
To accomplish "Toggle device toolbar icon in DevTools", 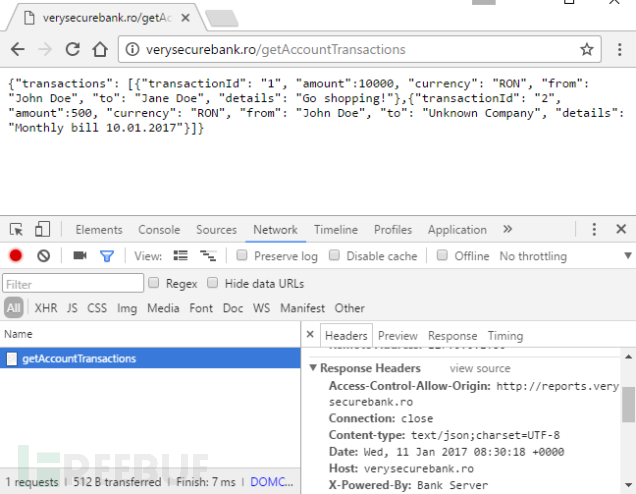I will 42,229.
